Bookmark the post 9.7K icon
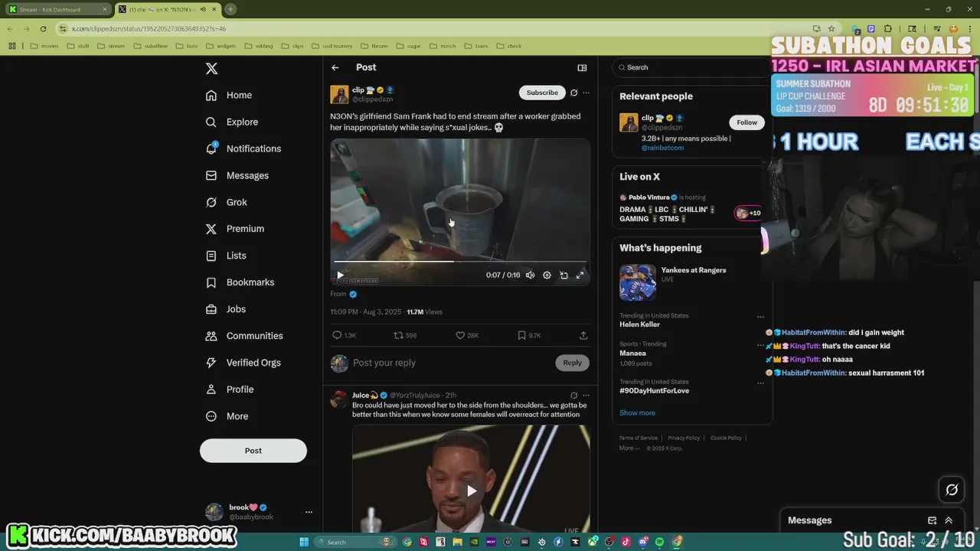 click(521, 335)
